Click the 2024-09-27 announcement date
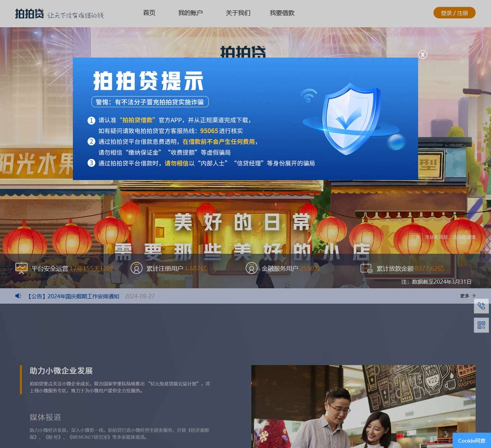This screenshot has width=491, height=448. point(140,296)
